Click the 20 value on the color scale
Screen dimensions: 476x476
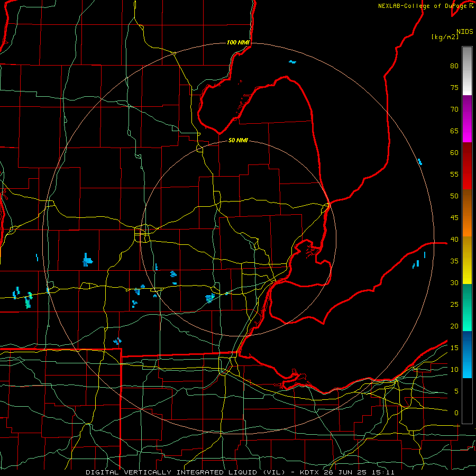454,326
